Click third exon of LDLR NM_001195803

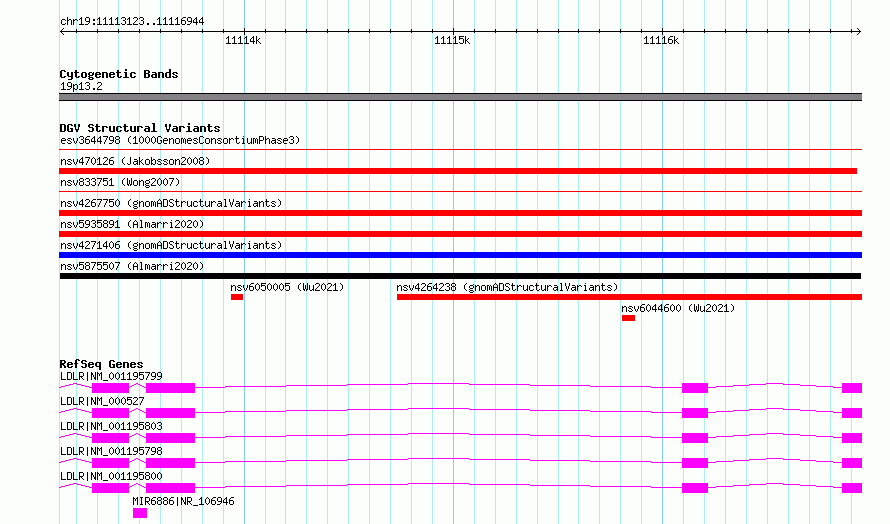(695, 438)
